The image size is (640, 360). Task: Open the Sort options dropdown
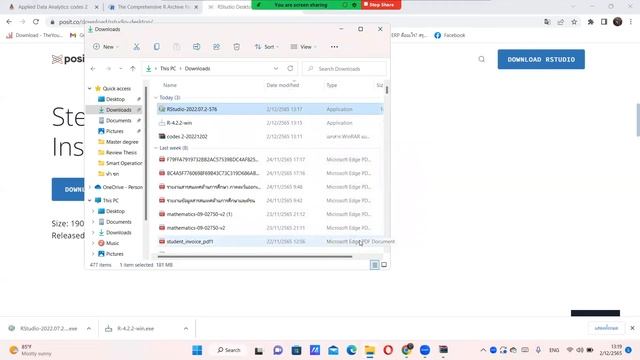266,47
